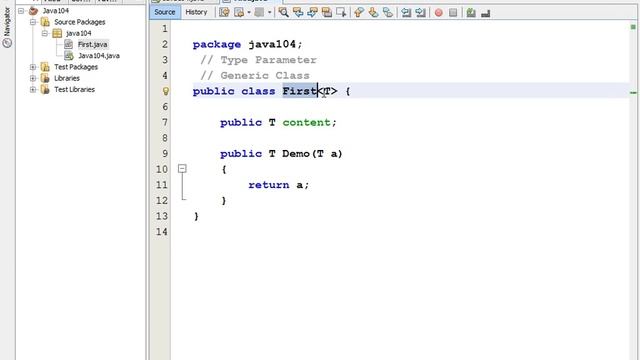Click the navigate Back icon in editor toolbar
This screenshot has height=360, width=640.
point(239,12)
